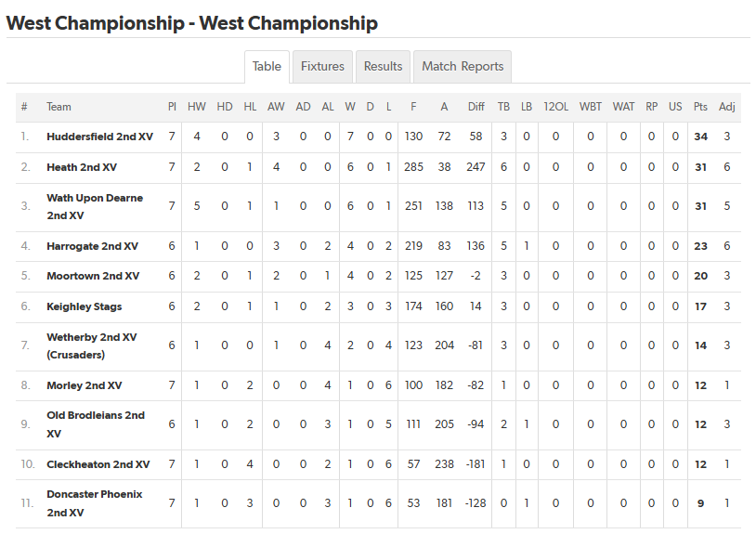Click Cleckheaton 2nd XV team name
Image resolution: width=756 pixels, height=534 pixels.
(98, 464)
